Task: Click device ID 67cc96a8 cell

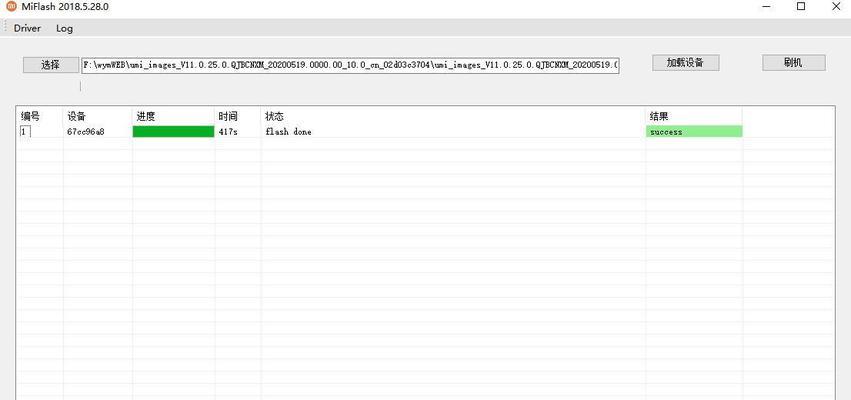Action: tap(86, 132)
